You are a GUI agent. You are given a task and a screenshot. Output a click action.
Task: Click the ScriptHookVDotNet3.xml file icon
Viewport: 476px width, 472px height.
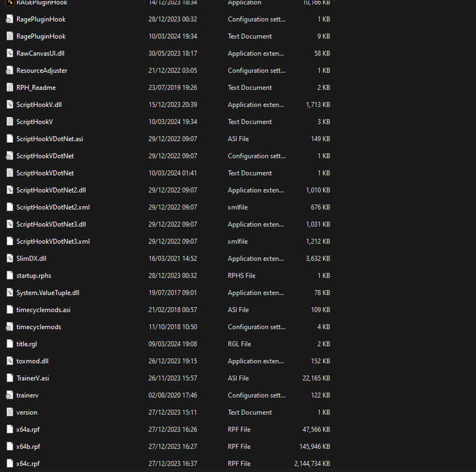pos(9,242)
